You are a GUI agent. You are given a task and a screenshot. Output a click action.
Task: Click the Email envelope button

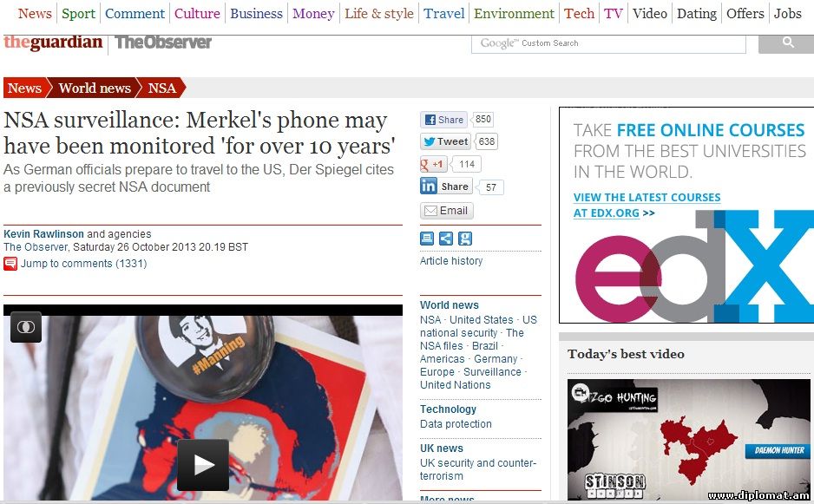tap(446, 211)
